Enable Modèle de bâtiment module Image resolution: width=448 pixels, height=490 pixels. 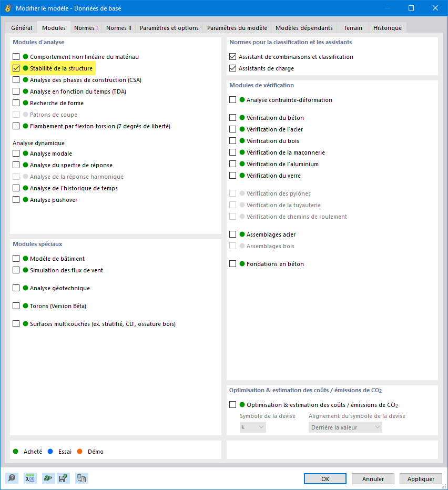click(16, 258)
